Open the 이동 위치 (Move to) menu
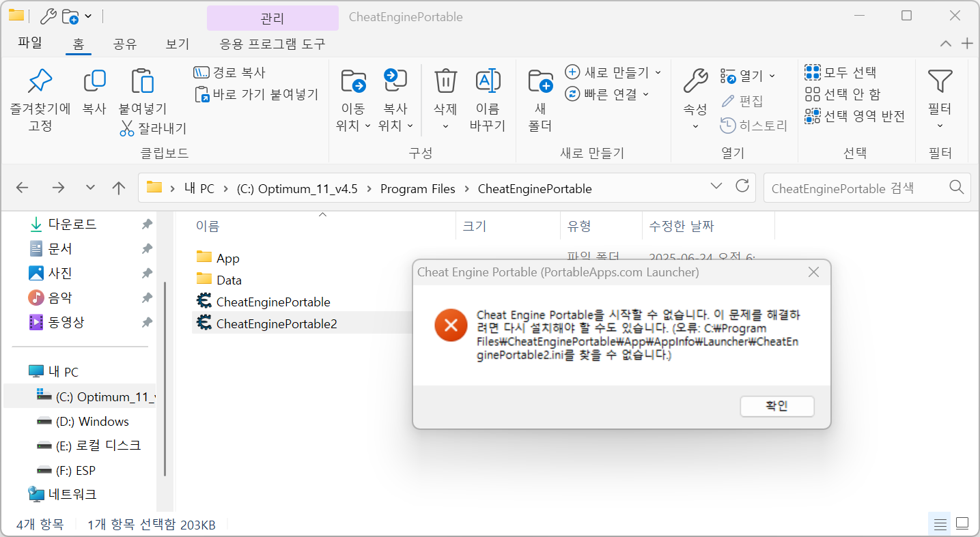980x537 pixels. click(353, 100)
